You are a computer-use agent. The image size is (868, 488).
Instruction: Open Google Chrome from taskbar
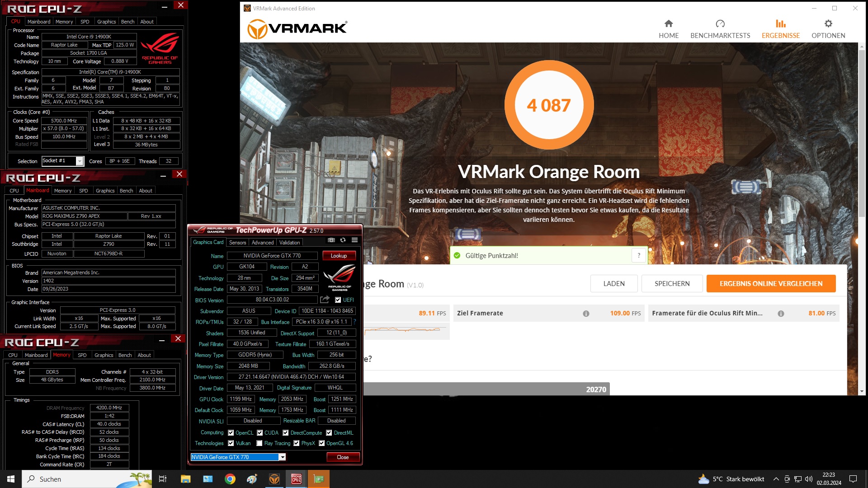tap(230, 479)
